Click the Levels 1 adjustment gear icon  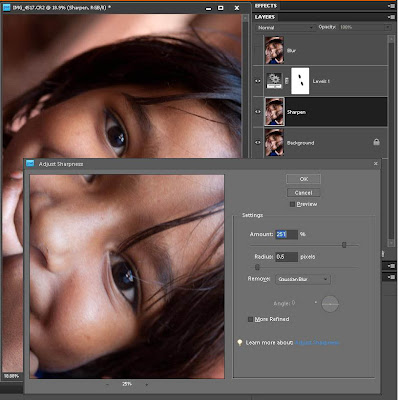(274, 81)
